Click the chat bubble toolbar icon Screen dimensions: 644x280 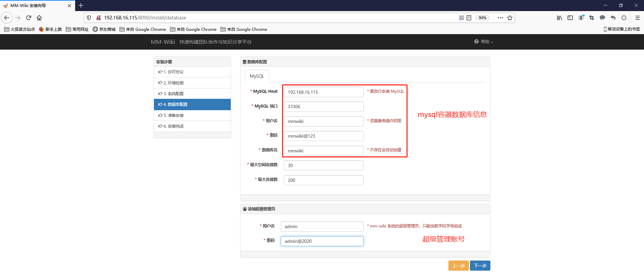tap(602, 18)
